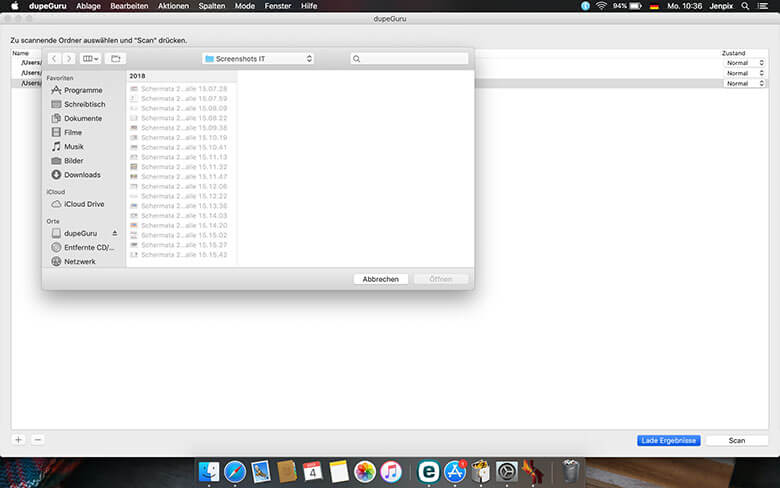Image resolution: width=780 pixels, height=488 pixels.
Task: Click the Spotlight search icon in menu bar
Action: point(745,6)
